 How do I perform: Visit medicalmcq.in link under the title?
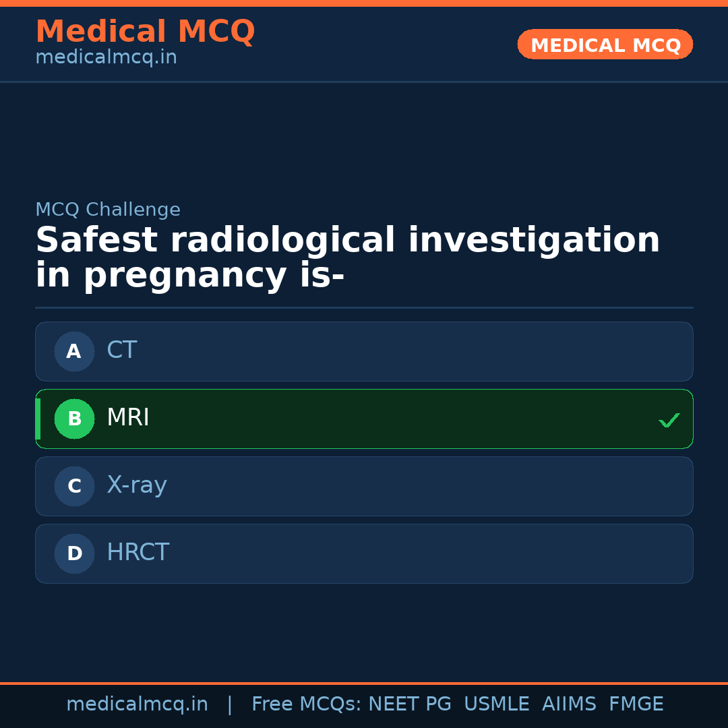pos(106,58)
